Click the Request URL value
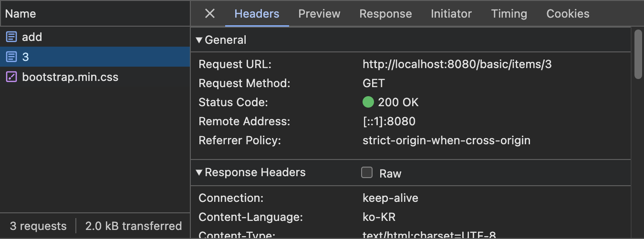 click(457, 64)
